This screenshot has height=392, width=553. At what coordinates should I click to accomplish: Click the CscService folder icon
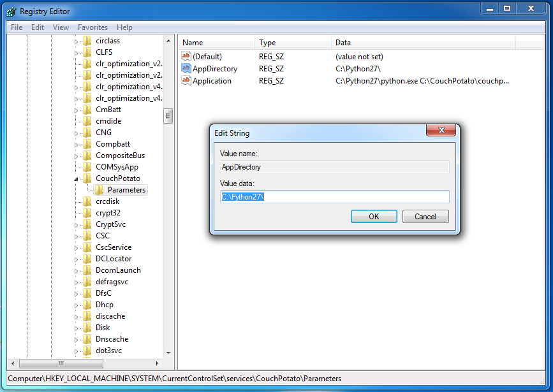pyautogui.click(x=87, y=247)
